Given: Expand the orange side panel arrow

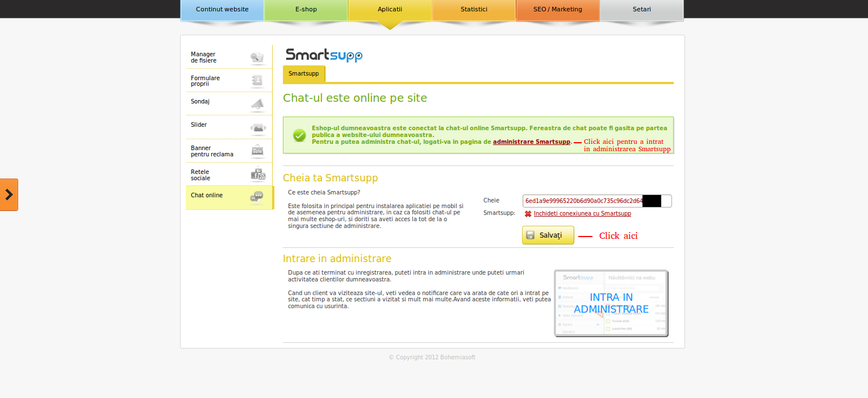Looking at the screenshot, I should [9, 194].
